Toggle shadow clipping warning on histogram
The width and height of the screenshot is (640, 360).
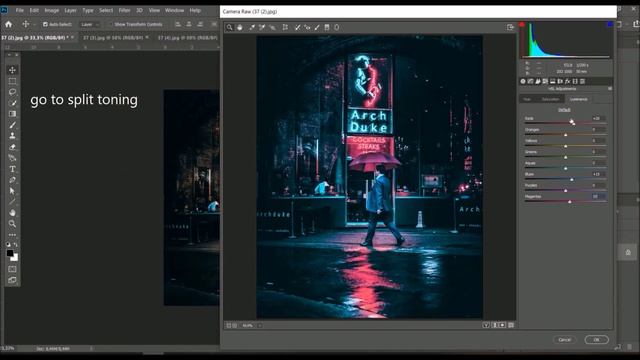coord(522,24)
